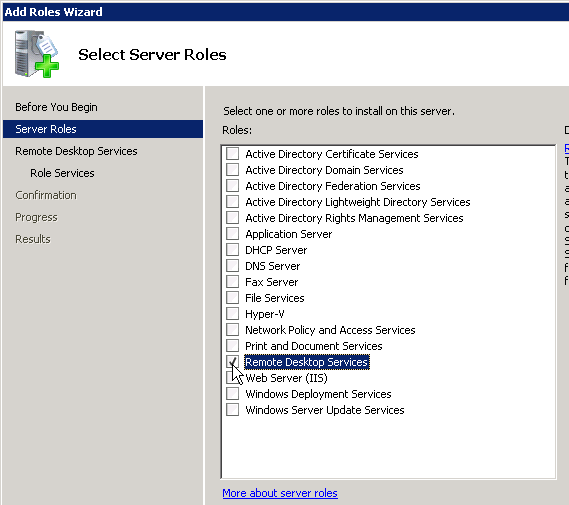Tick Active Directory Rights Management Services
This screenshot has width=569, height=505.
tap(232, 218)
